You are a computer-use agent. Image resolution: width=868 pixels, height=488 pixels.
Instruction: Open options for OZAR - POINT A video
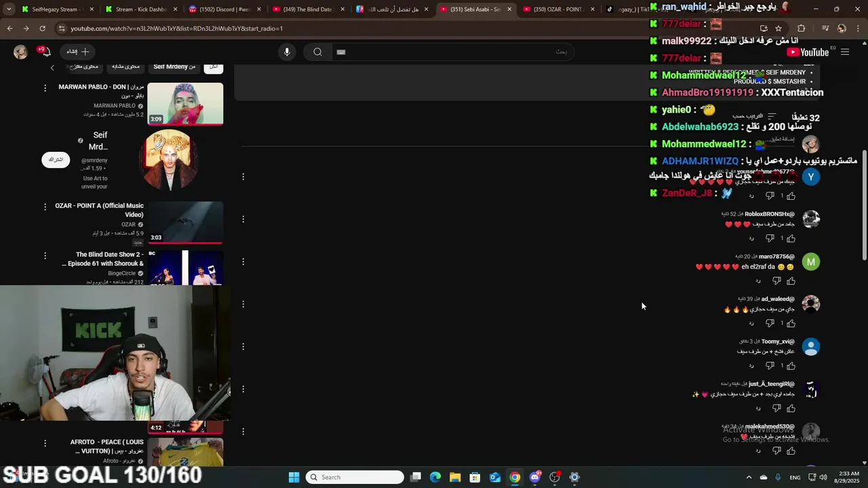click(x=45, y=207)
